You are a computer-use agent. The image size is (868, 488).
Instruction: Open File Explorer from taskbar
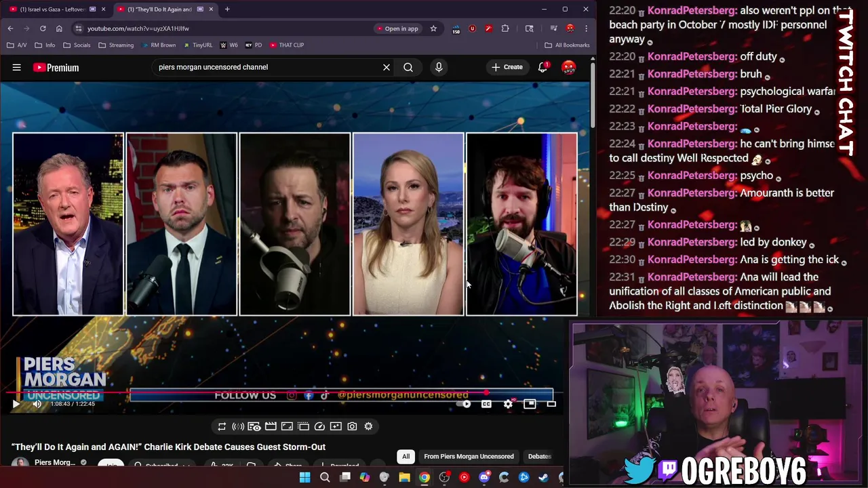(405, 478)
